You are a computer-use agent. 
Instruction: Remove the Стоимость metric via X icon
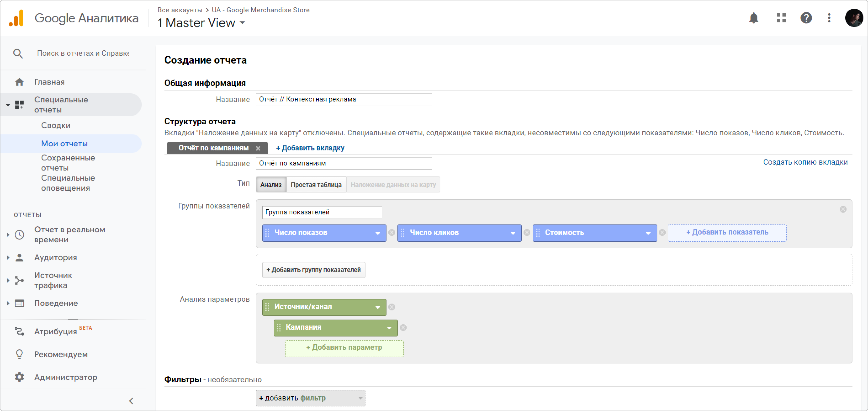pyautogui.click(x=662, y=233)
